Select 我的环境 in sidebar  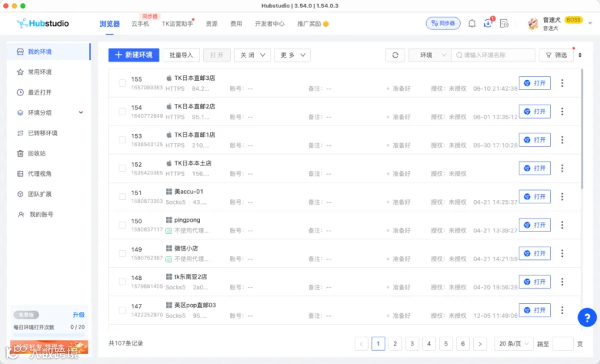[x=49, y=52]
